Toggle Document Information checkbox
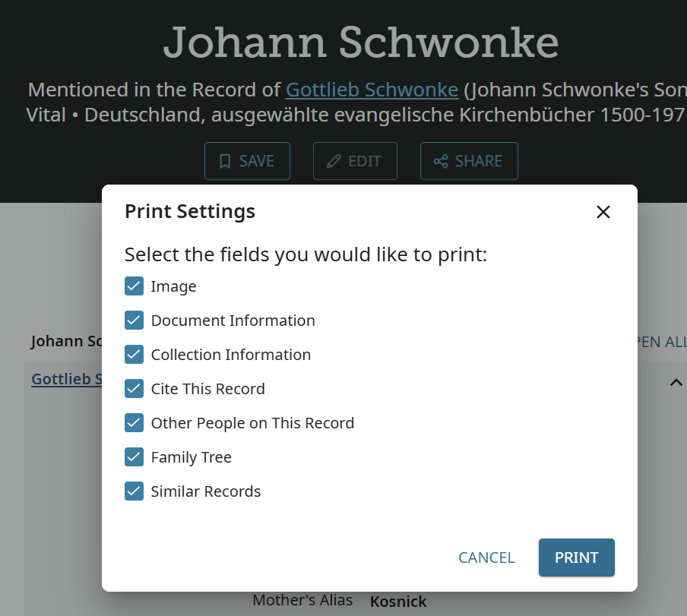 click(134, 321)
